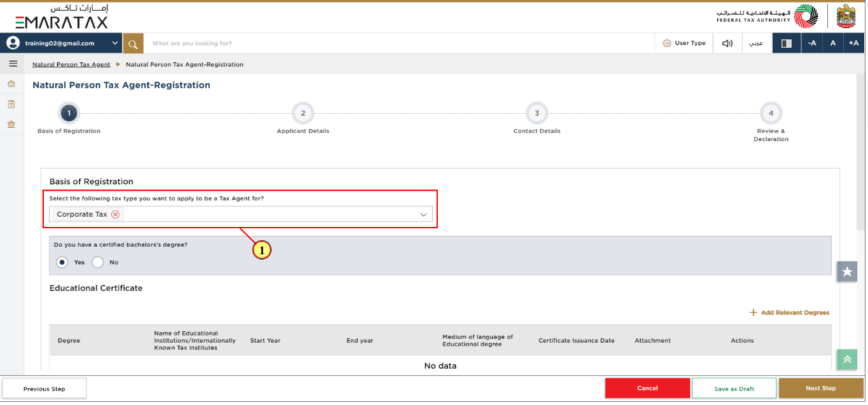The width and height of the screenshot is (868, 405).
Task: Switch contrast mode with half-filled square icon
Action: (x=787, y=43)
